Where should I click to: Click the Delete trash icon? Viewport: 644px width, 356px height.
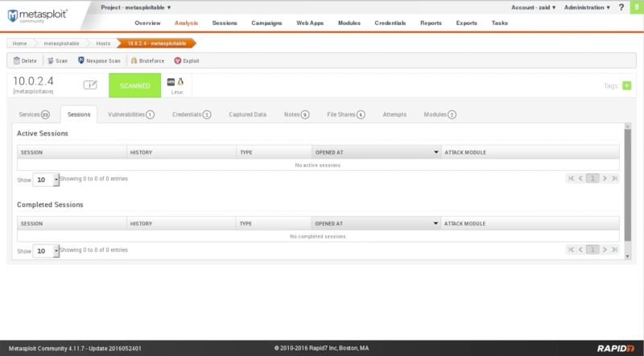coord(16,61)
